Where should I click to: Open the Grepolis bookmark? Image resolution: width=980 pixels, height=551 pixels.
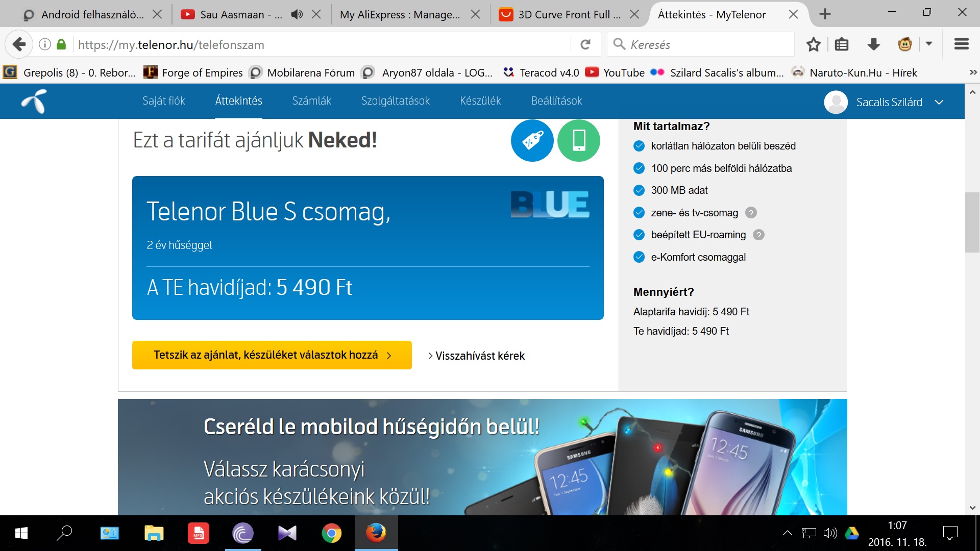[70, 72]
